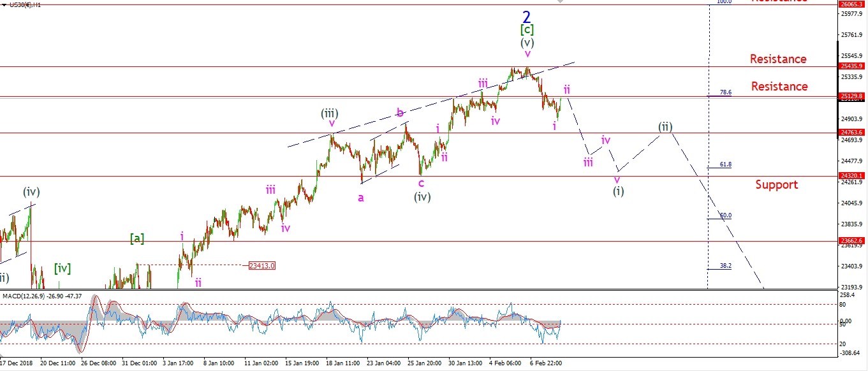The image size is (868, 371).
Task: Select the green [c] wave label
Action: 527,30
